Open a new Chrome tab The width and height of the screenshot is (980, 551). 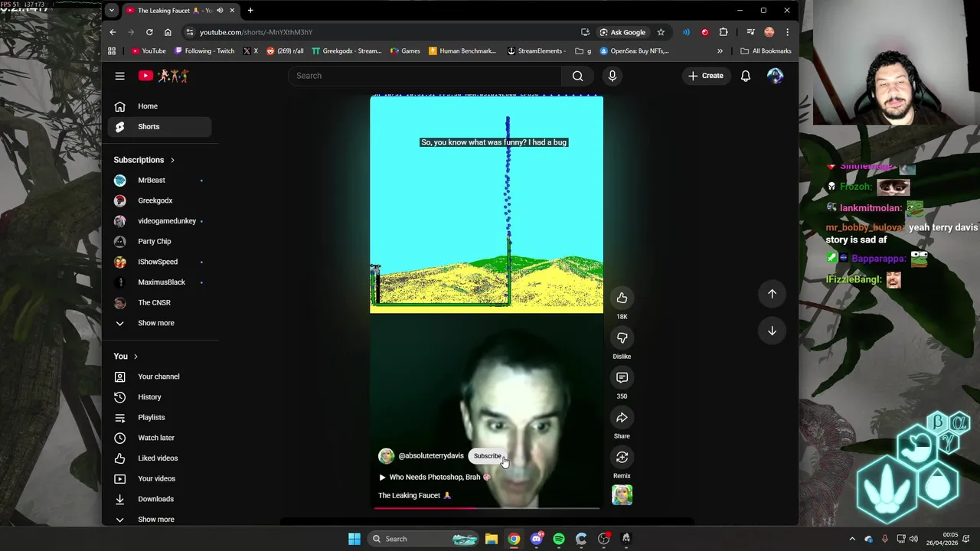250,11
